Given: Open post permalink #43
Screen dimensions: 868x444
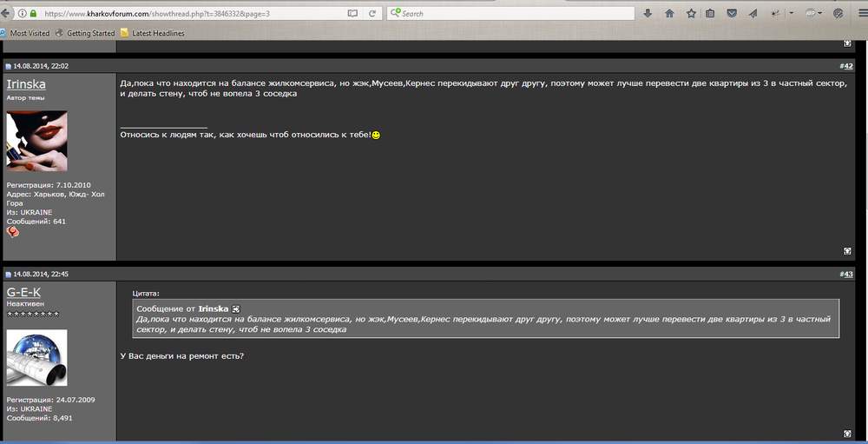Looking at the screenshot, I should tap(845, 274).
